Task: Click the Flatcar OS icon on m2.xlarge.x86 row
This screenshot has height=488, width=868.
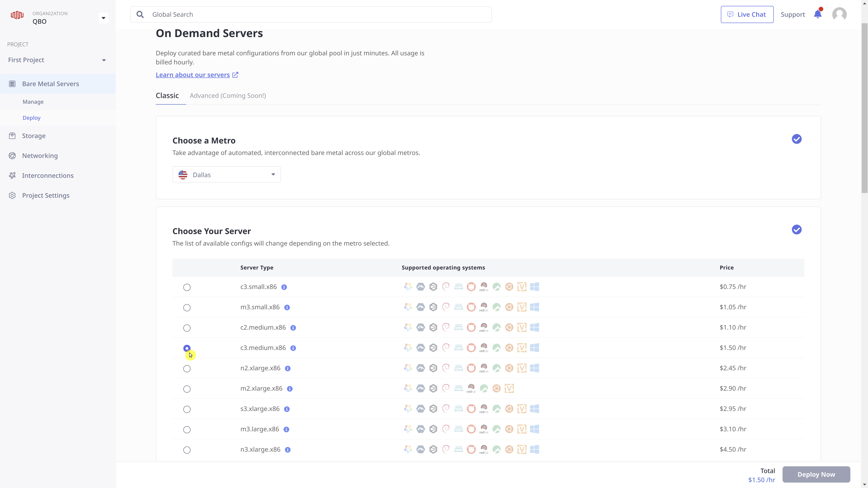Action: click(x=458, y=388)
